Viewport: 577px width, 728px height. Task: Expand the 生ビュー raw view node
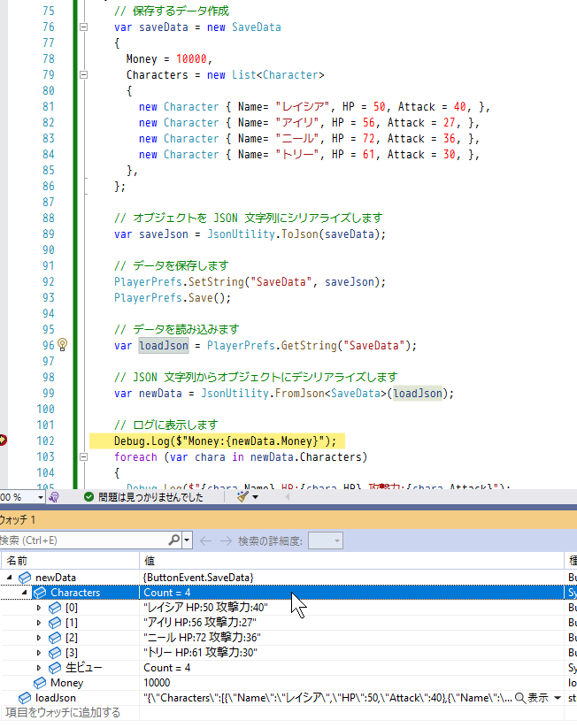point(39,668)
